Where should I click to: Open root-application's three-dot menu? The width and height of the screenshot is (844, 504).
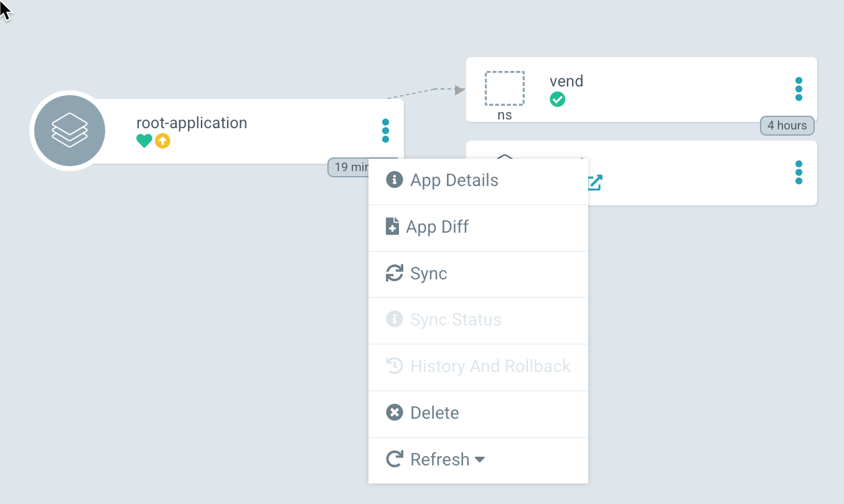click(x=386, y=130)
